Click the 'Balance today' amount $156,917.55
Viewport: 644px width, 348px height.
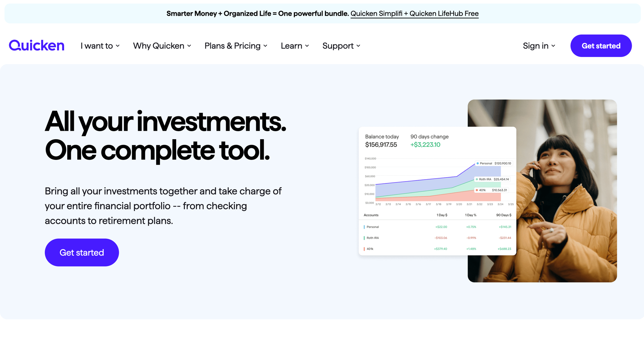pos(381,145)
